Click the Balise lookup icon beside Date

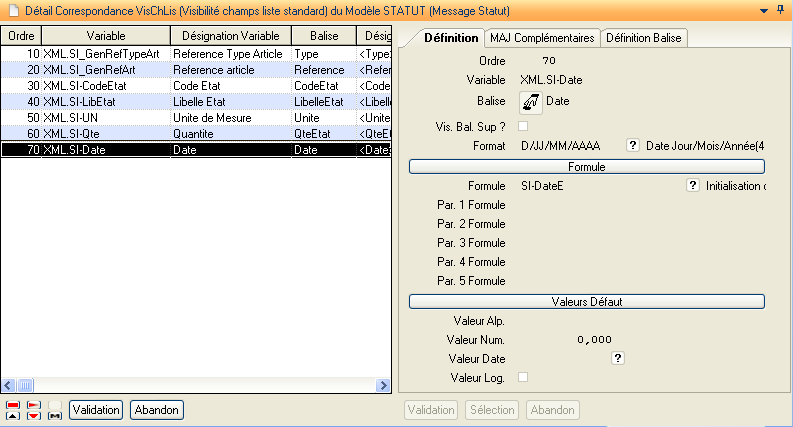529,101
